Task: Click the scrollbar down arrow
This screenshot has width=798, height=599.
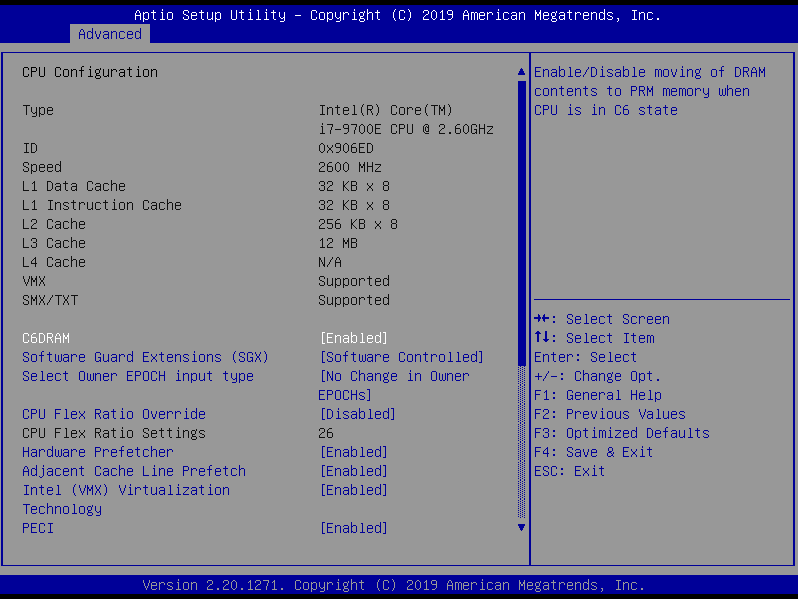Action: tap(521, 527)
